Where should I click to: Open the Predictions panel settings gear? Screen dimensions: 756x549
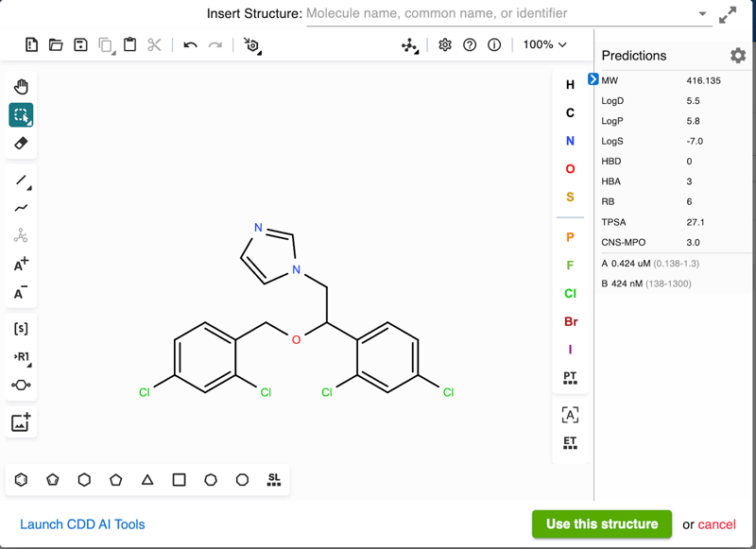(739, 55)
